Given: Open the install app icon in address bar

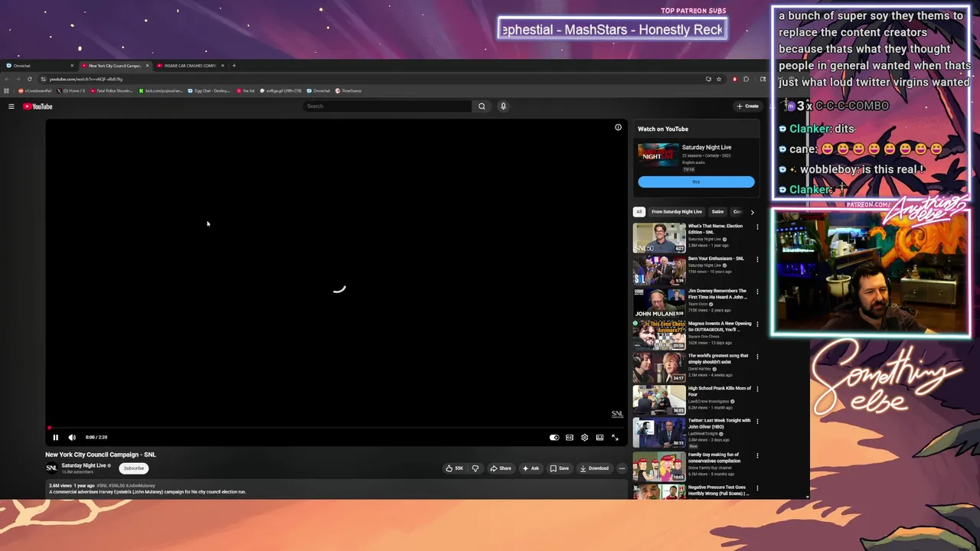Looking at the screenshot, I should [x=708, y=79].
